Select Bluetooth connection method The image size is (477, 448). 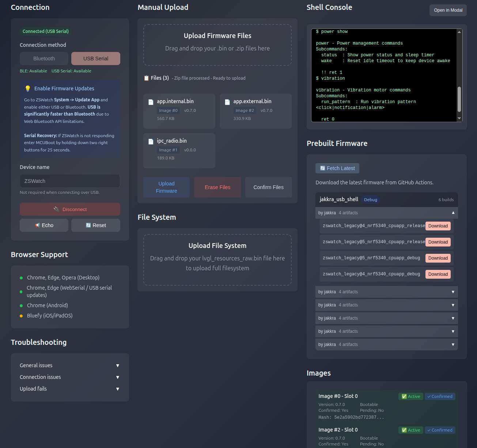pos(44,59)
